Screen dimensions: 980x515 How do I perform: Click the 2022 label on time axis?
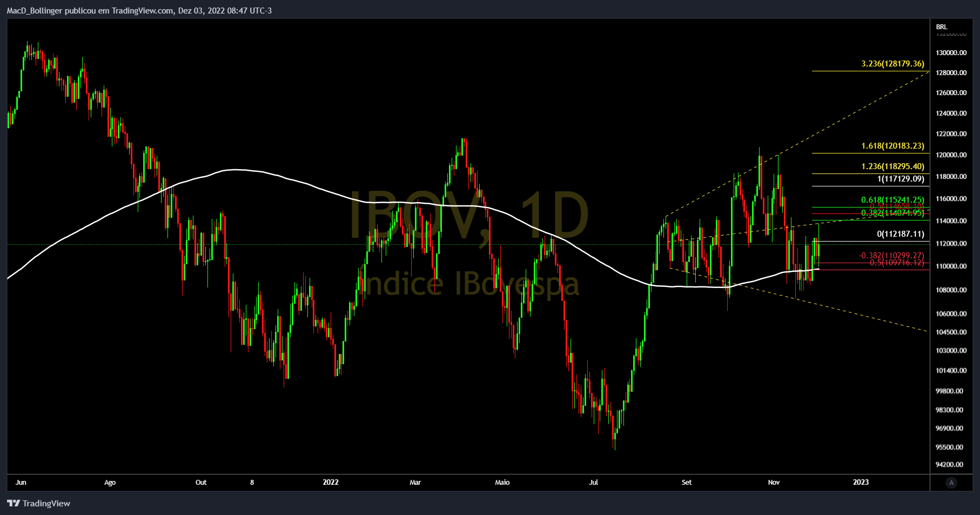(x=331, y=482)
